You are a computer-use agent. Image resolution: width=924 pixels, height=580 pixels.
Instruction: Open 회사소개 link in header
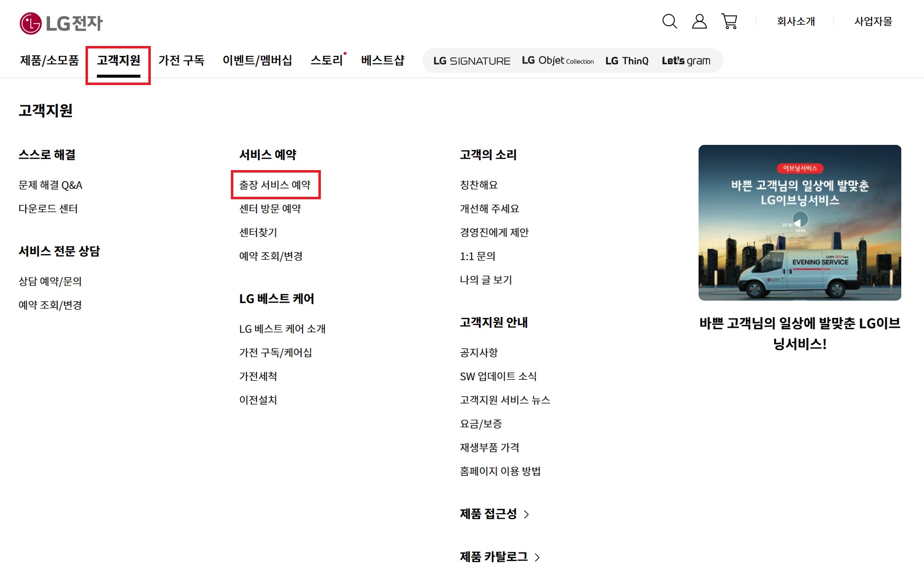pos(796,21)
